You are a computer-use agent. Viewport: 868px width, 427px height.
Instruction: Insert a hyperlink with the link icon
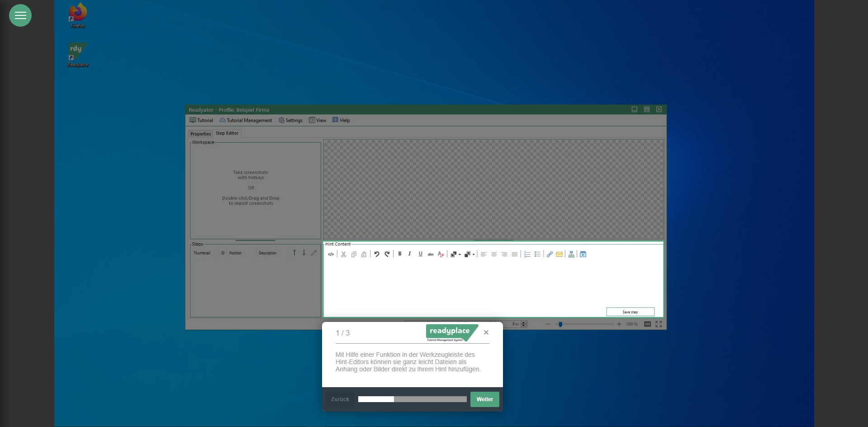550,254
